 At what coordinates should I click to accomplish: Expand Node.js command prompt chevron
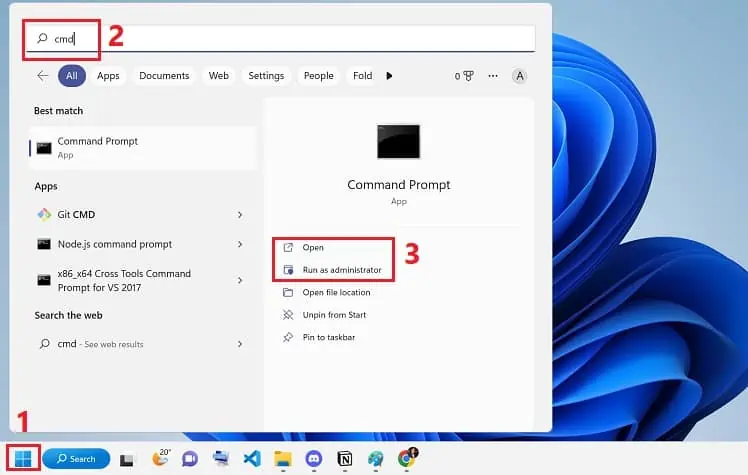pyautogui.click(x=240, y=244)
